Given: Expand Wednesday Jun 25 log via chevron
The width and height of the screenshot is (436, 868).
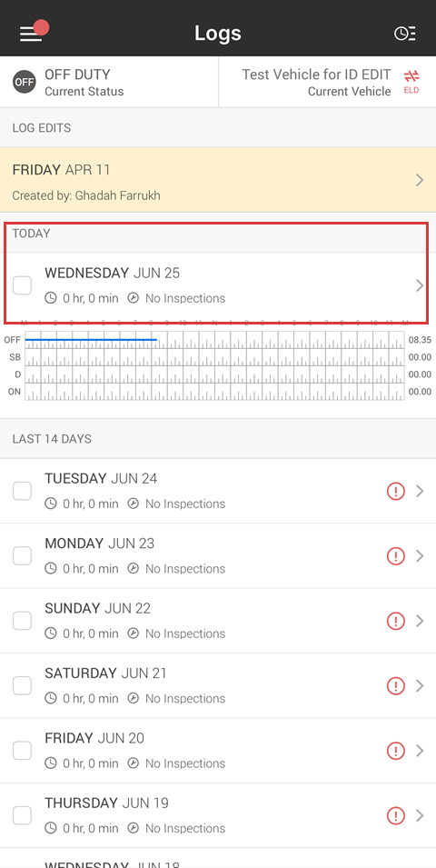Looking at the screenshot, I should pyautogui.click(x=420, y=285).
